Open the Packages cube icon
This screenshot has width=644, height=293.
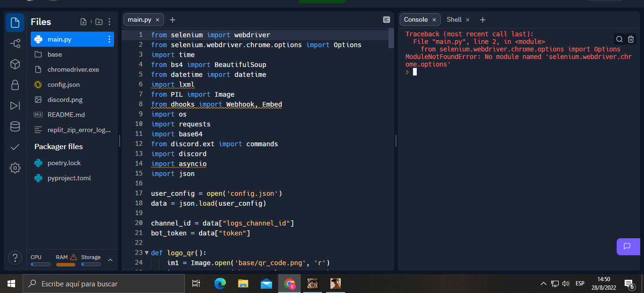(x=15, y=64)
